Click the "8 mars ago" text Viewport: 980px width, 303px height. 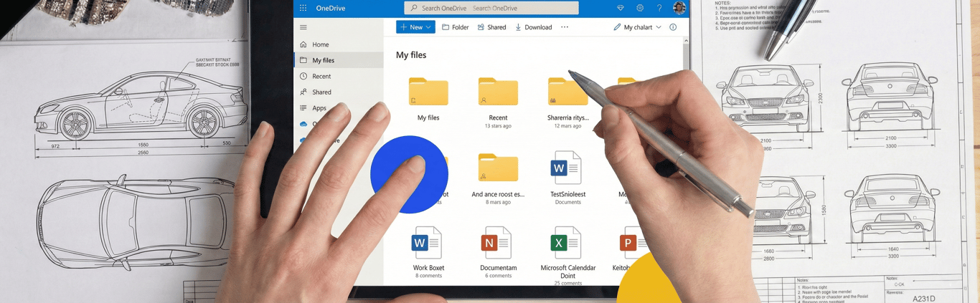(498, 202)
